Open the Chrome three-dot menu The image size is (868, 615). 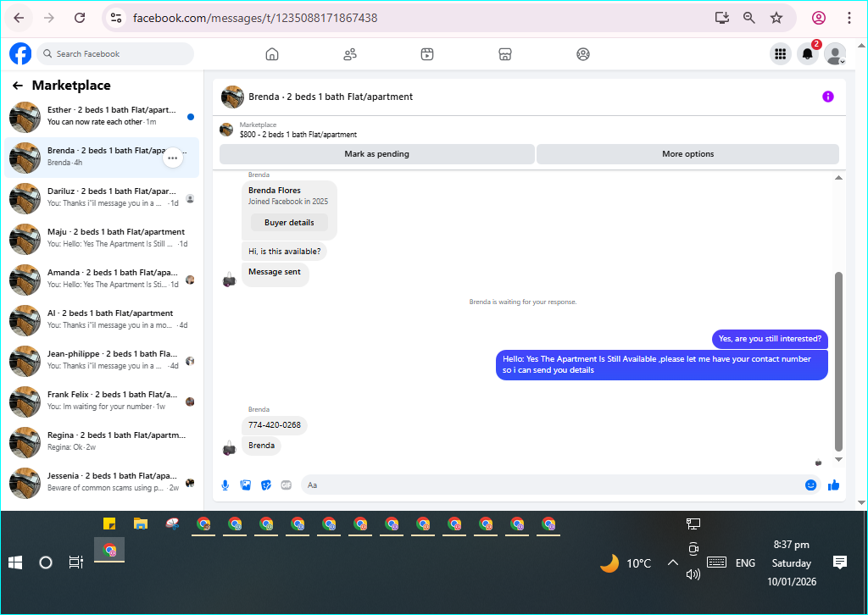[x=849, y=18]
